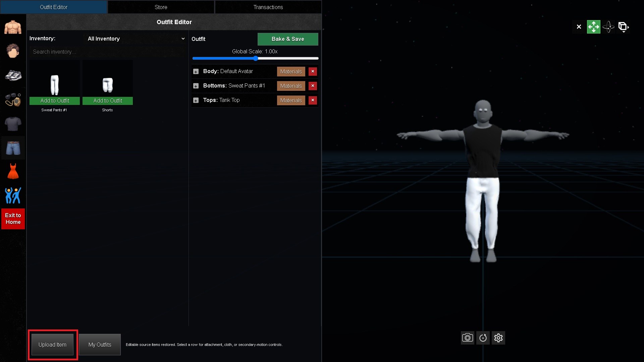
Task: Select the Shorts thumbnail image
Action: (x=108, y=79)
